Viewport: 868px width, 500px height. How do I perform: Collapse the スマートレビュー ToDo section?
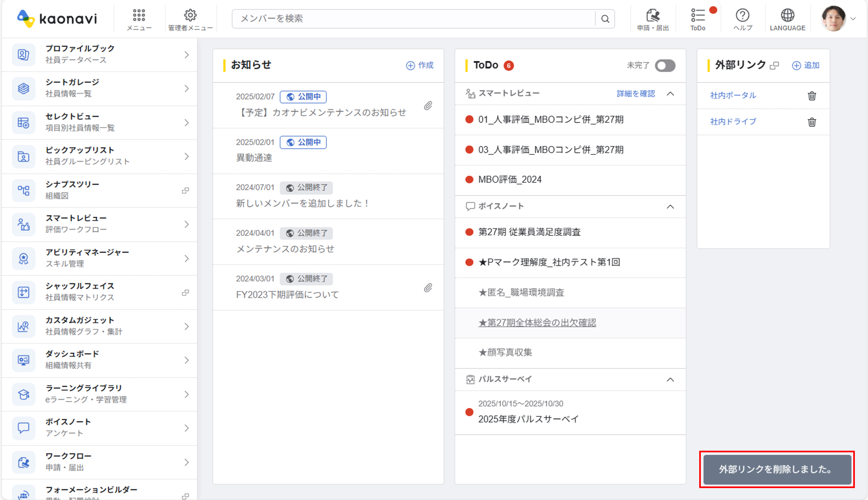[670, 94]
